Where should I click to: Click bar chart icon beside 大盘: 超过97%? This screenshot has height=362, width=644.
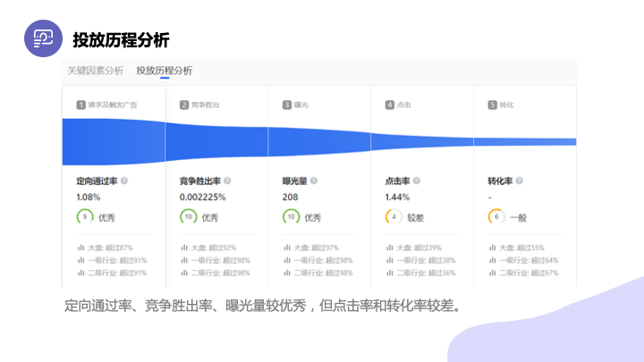click(287, 248)
